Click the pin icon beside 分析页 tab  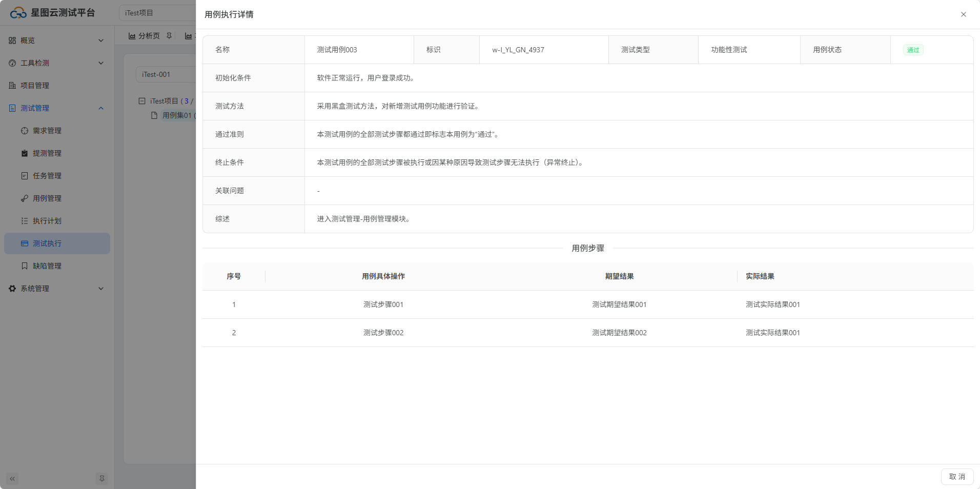pyautogui.click(x=169, y=36)
